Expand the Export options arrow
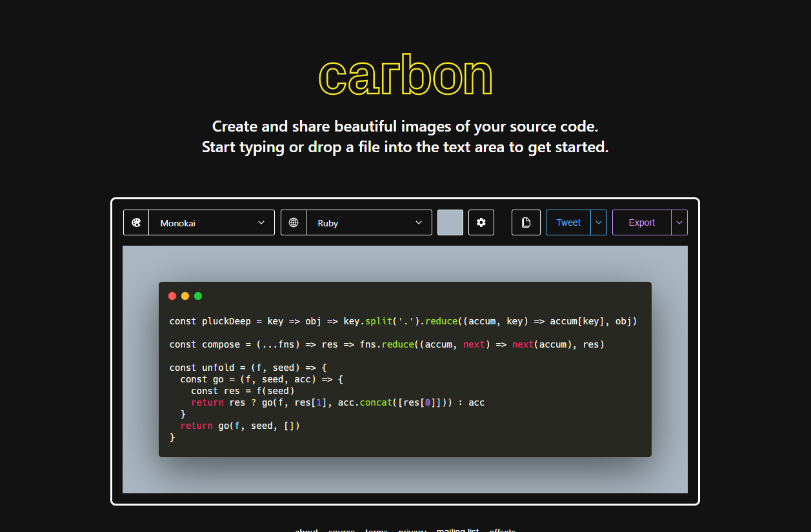811x532 pixels. 679,222
